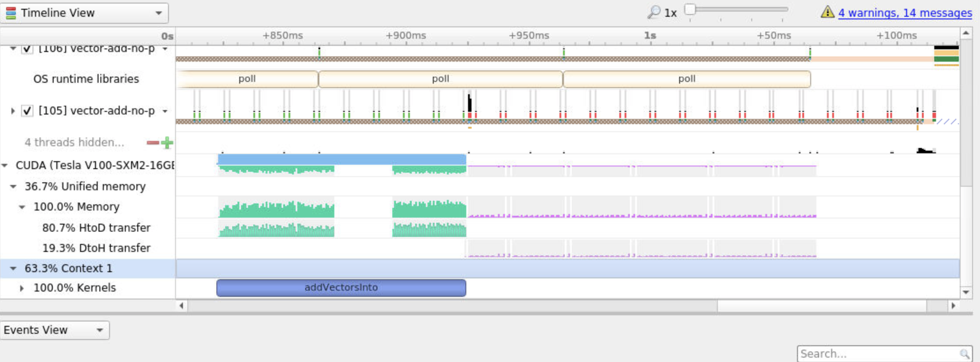Click the green plus show threads icon
This screenshot has width=980, height=362.
click(167, 142)
